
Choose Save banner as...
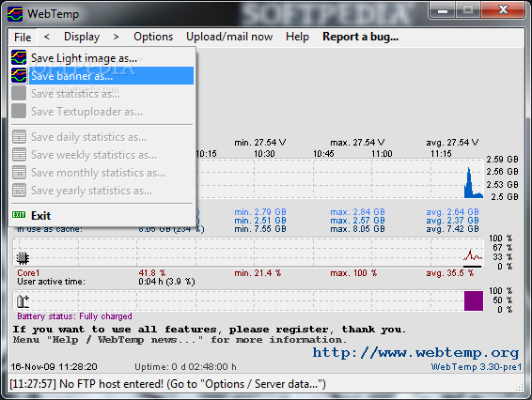(x=102, y=76)
